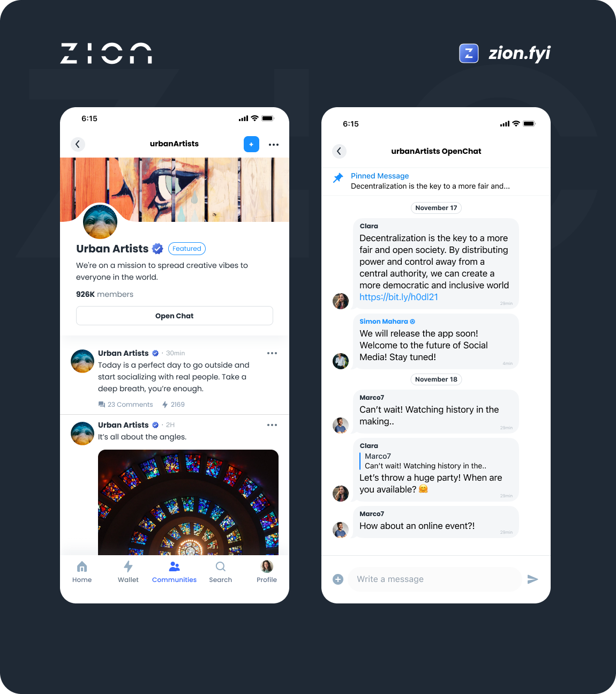
Task: Click the Write a message field
Action: coord(434,579)
